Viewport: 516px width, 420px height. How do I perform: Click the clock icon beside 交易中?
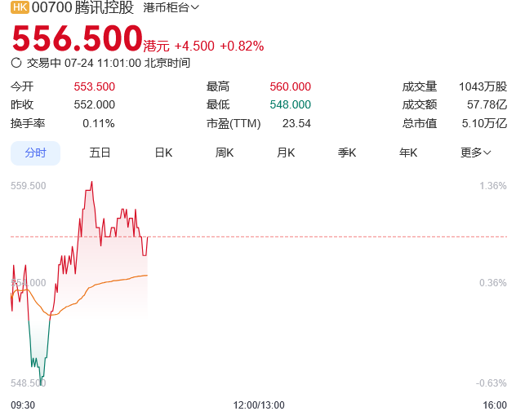pyautogui.click(x=16, y=62)
